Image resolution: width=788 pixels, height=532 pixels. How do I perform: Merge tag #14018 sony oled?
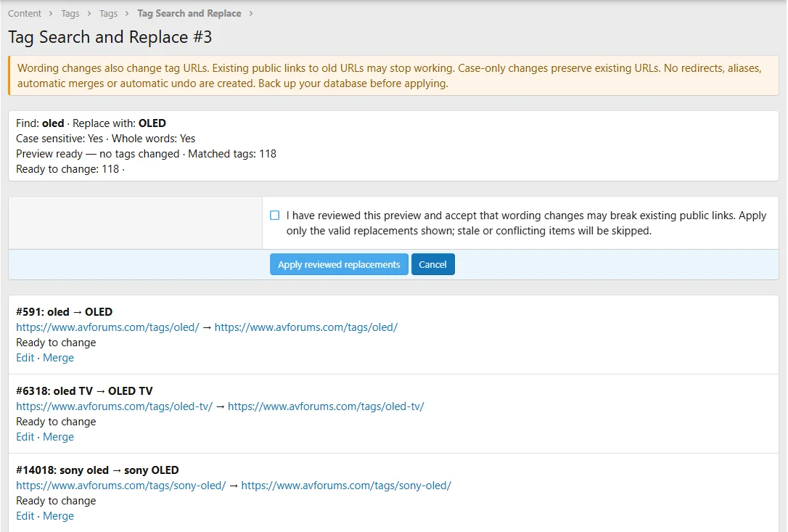[x=58, y=516]
